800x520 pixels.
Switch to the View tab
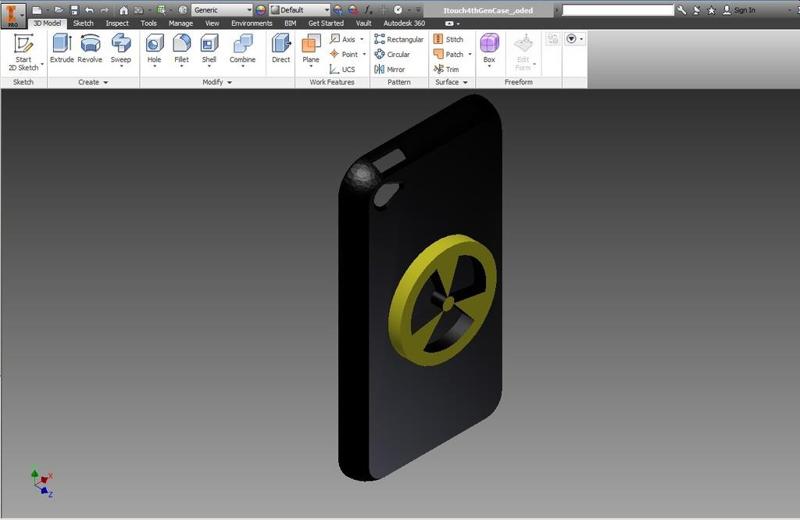[x=212, y=23]
